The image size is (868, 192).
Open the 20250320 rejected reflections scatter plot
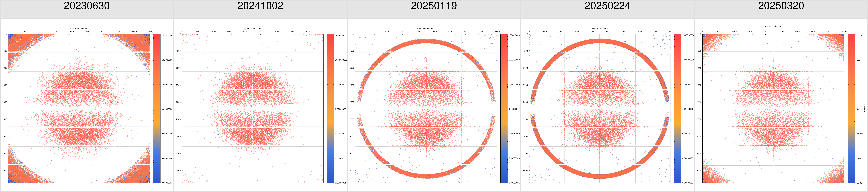click(773, 108)
